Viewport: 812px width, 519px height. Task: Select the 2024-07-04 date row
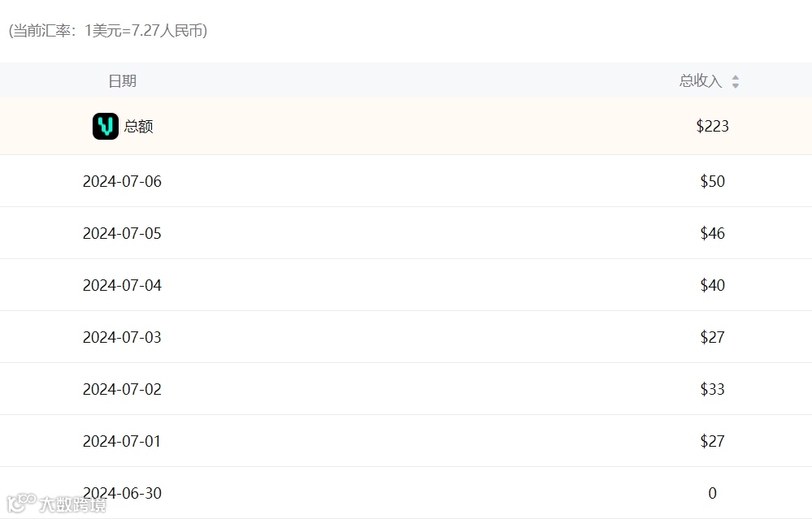[x=122, y=285]
